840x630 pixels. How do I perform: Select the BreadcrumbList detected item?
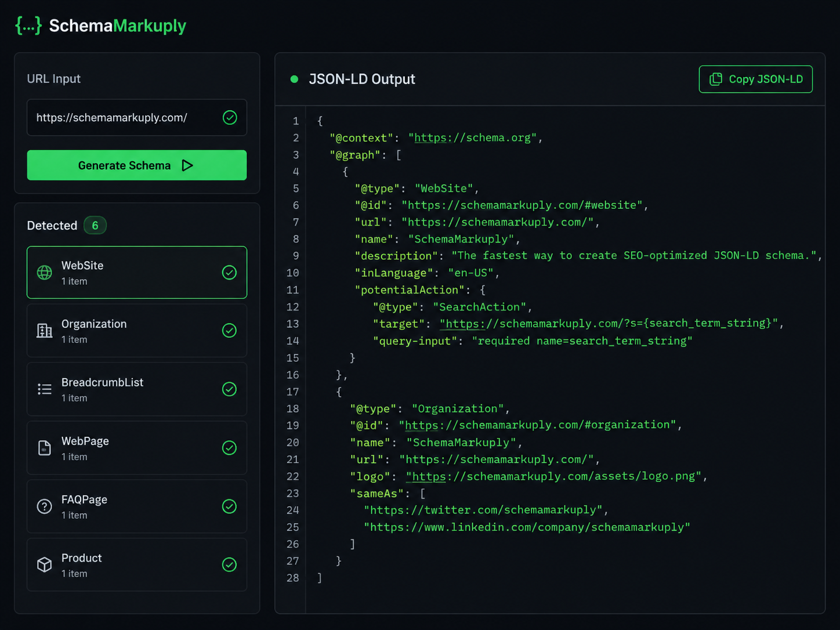click(x=137, y=389)
